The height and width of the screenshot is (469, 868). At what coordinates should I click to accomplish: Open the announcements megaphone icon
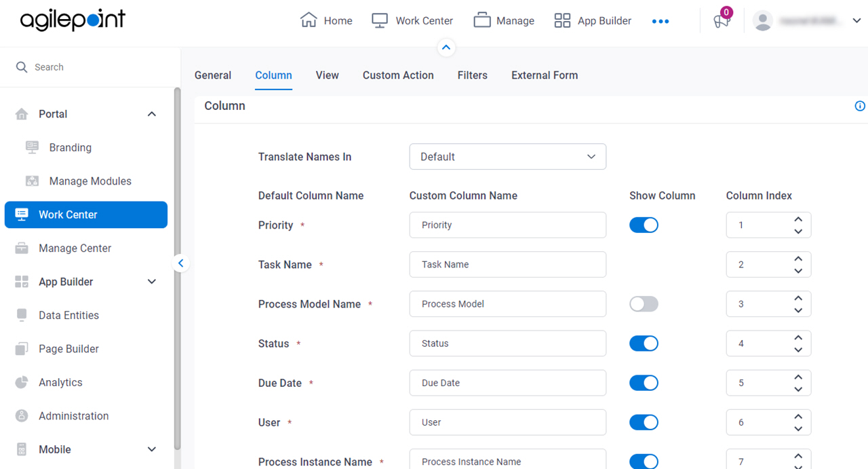721,21
